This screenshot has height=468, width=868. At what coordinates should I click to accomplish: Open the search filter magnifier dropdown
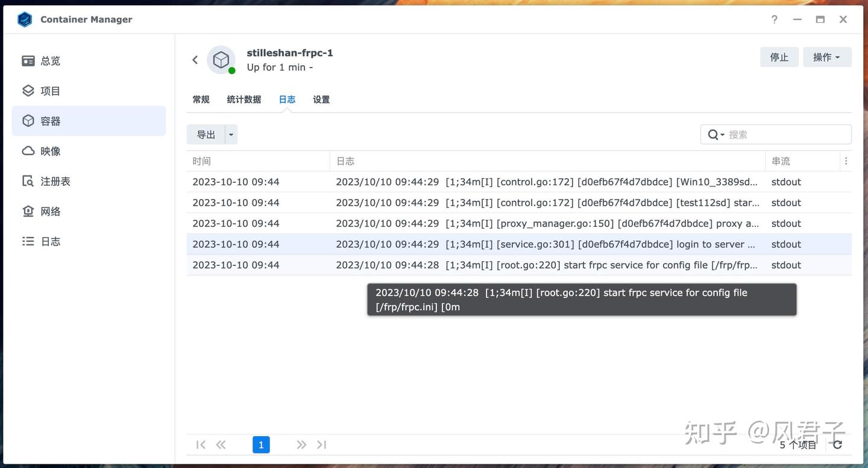click(x=715, y=134)
